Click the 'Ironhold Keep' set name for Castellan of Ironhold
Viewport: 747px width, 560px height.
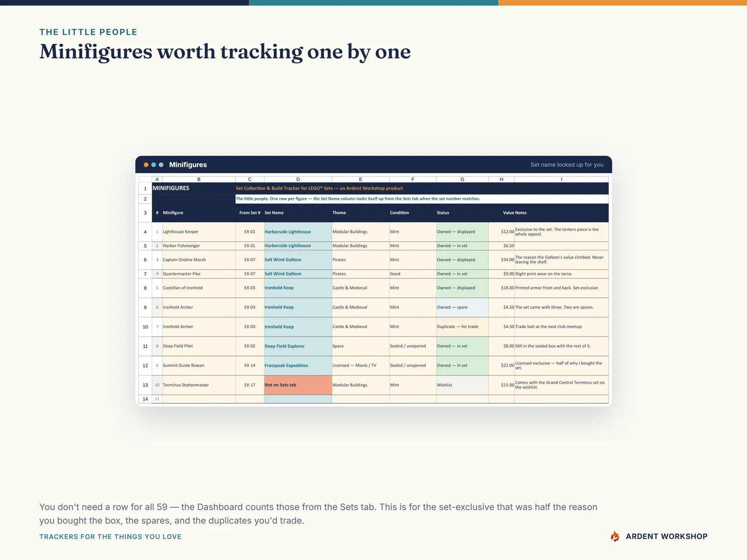pyautogui.click(x=298, y=288)
